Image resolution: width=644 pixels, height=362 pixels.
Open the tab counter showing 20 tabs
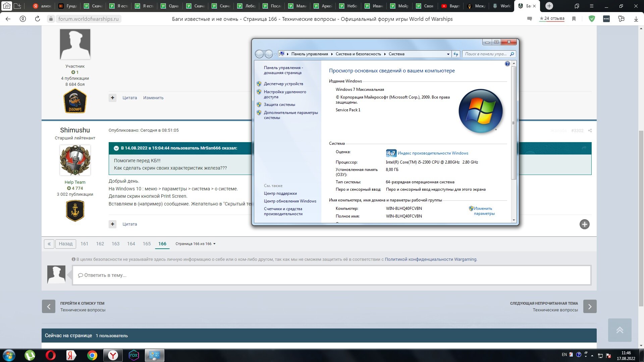point(7,6)
